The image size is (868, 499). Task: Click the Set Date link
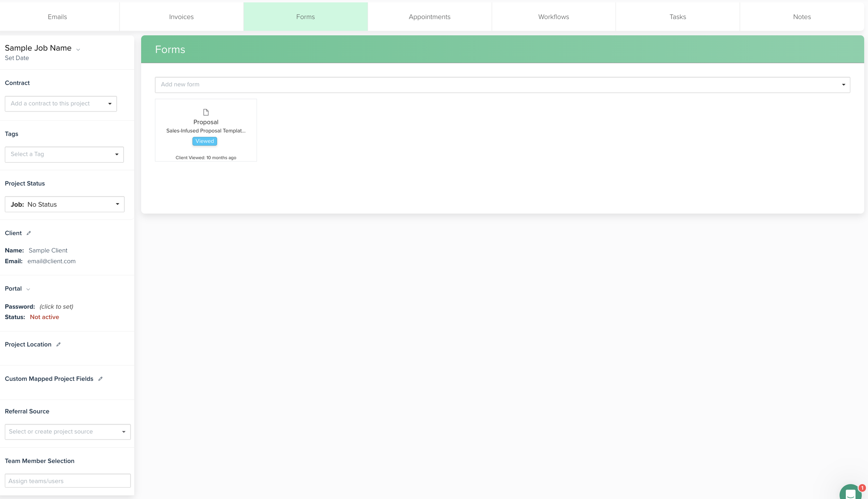pos(17,58)
